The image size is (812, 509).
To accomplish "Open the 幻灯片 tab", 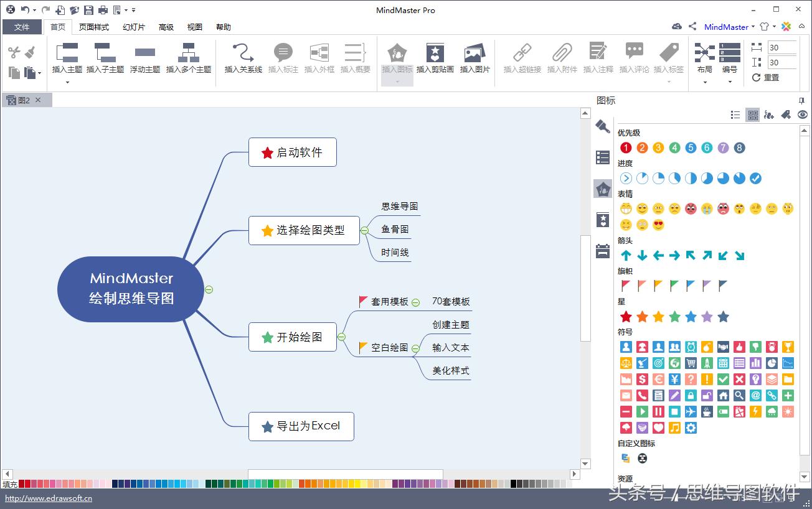I will [x=133, y=27].
